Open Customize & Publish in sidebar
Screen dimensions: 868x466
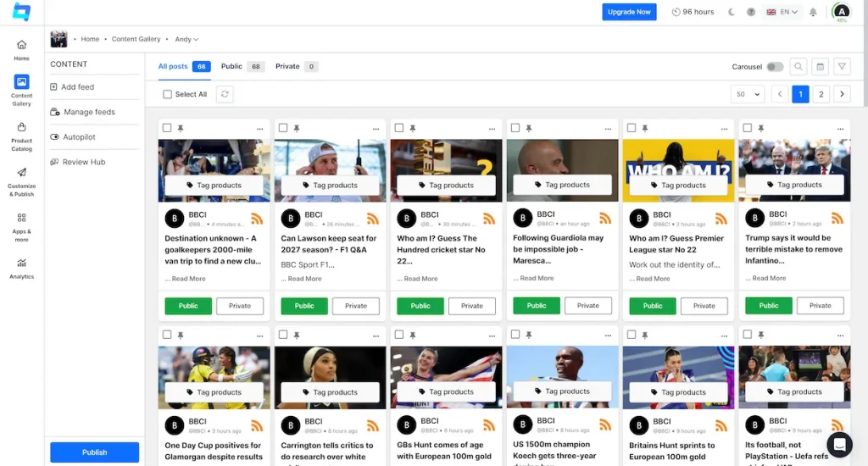point(21,182)
